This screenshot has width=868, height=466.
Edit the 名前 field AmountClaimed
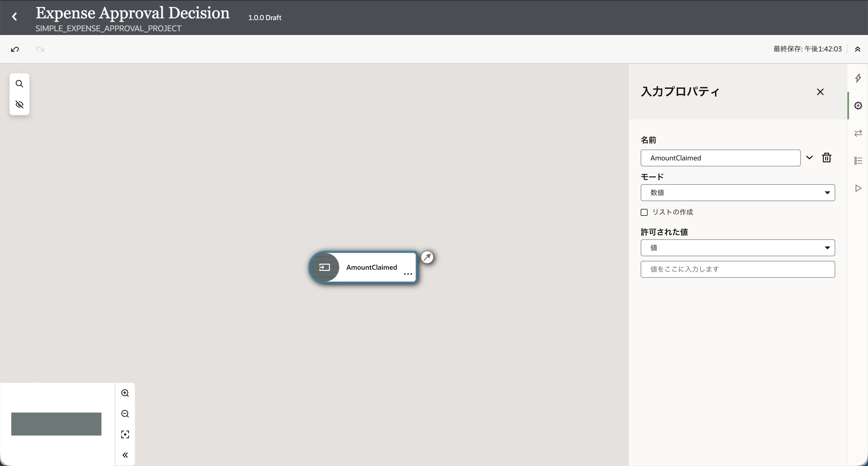[x=720, y=158]
